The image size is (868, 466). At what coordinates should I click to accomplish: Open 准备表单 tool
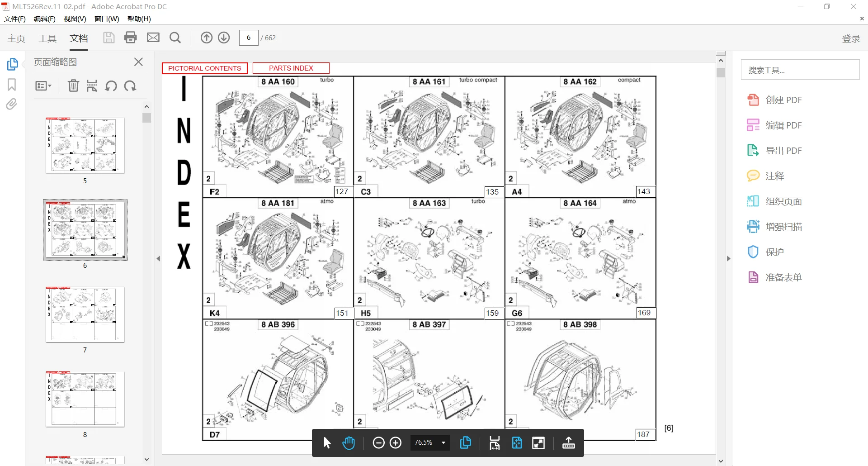point(774,277)
